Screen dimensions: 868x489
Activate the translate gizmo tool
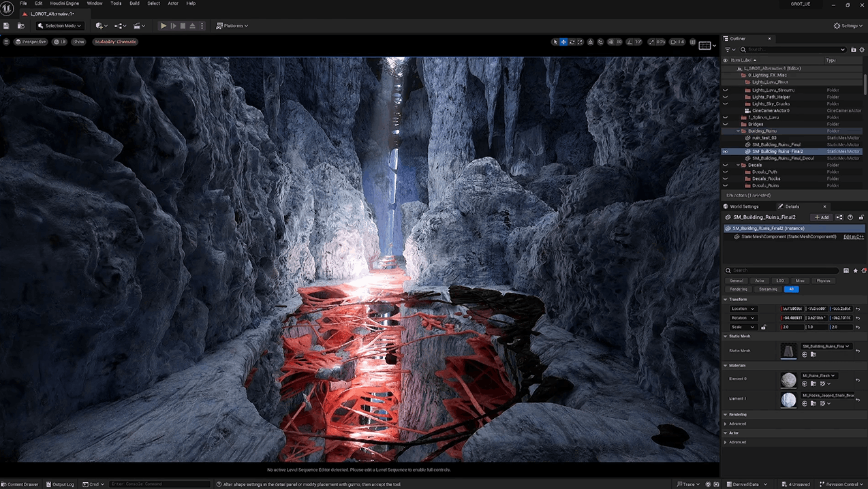[563, 42]
